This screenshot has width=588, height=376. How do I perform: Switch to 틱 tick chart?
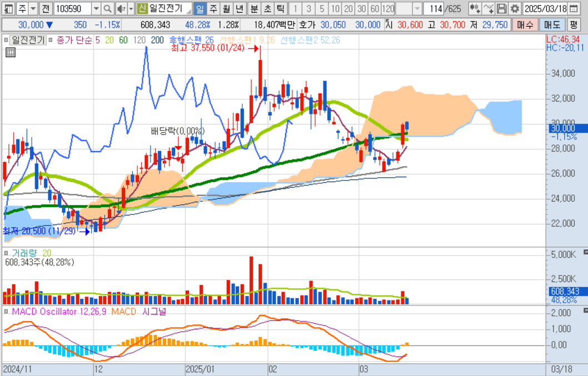point(281,8)
